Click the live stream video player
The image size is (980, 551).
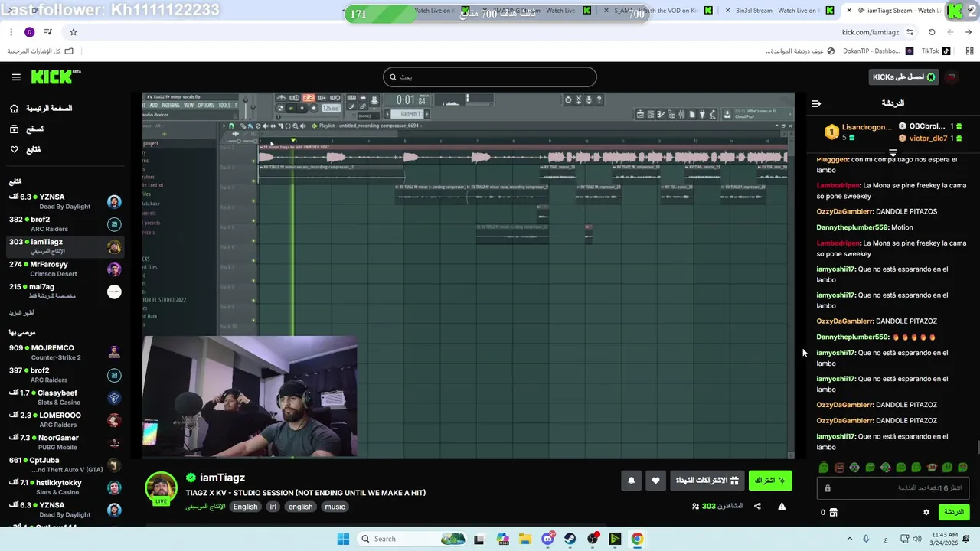point(469,275)
